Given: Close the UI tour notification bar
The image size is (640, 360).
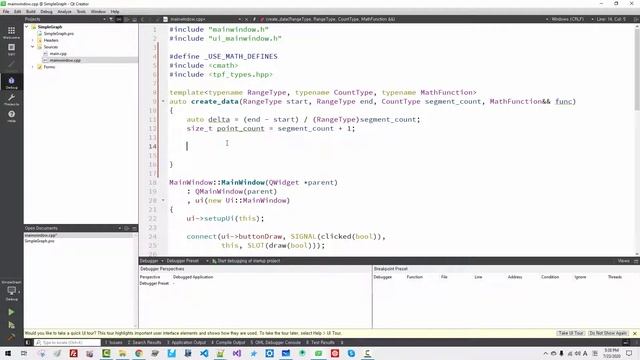Looking at the screenshot, I should [x=635, y=333].
